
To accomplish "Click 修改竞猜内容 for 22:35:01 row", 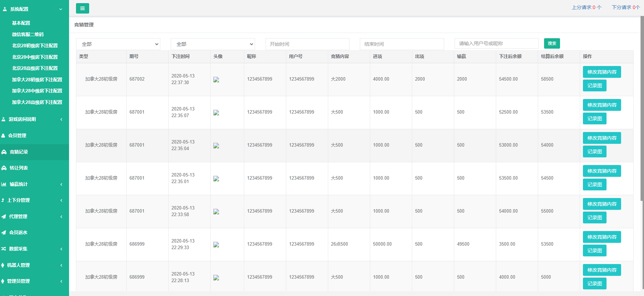I will (x=602, y=171).
